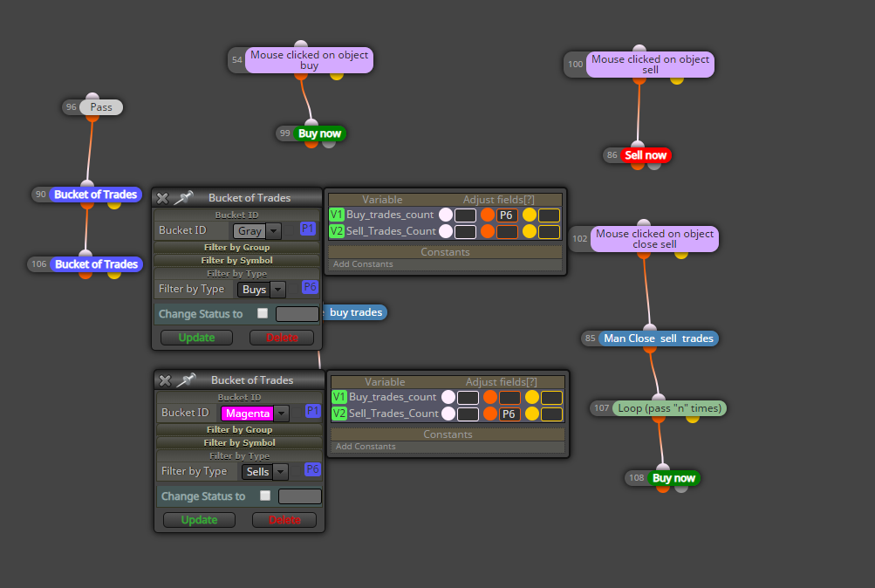The width and height of the screenshot is (875, 588).
Task: Close the Bucket of Trades panel with Gray ID
Action: [162, 198]
